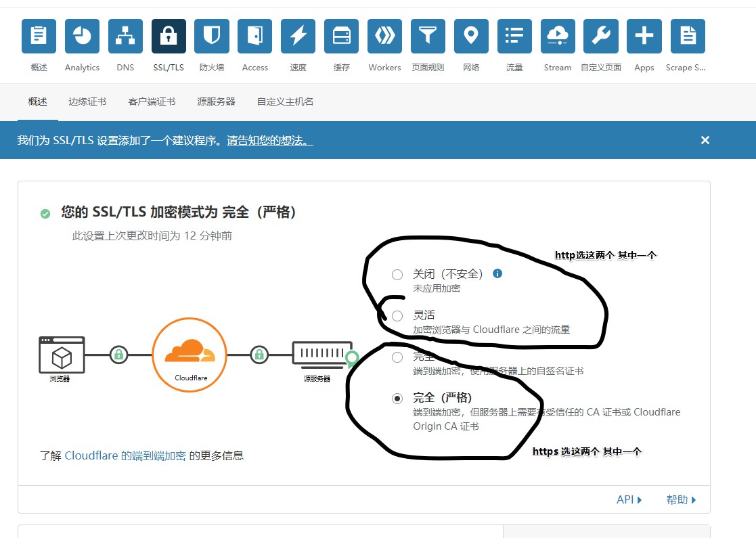Image resolution: width=756 pixels, height=538 pixels.
Task: Expand the 帮助 help section
Action: [682, 500]
